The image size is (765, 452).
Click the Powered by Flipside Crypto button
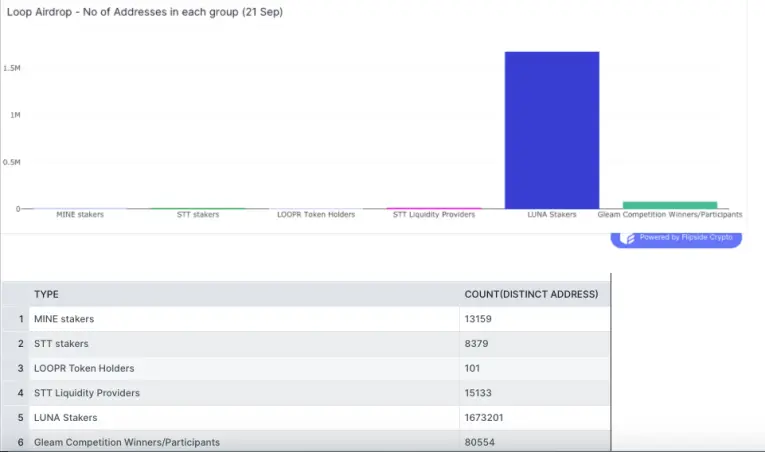tap(676, 238)
